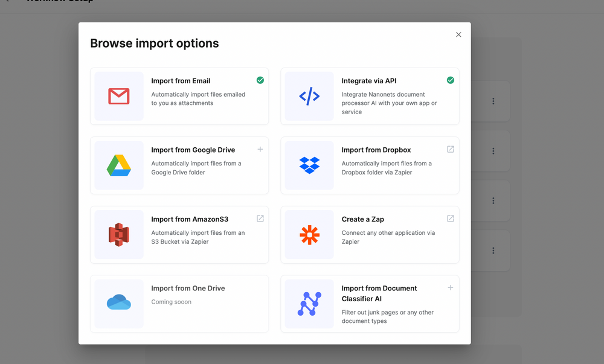Click the plus on Import from Document Classifier AI
604x364 pixels.
[450, 288]
